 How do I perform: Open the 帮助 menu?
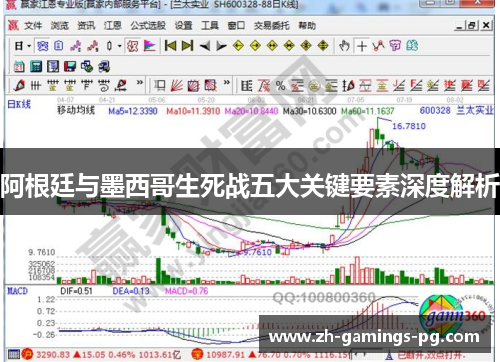tap(307, 26)
